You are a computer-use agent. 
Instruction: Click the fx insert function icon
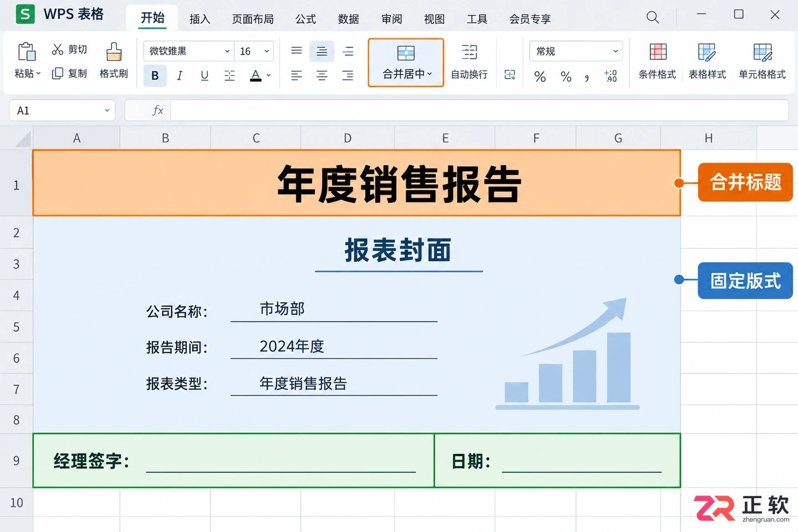[157, 110]
